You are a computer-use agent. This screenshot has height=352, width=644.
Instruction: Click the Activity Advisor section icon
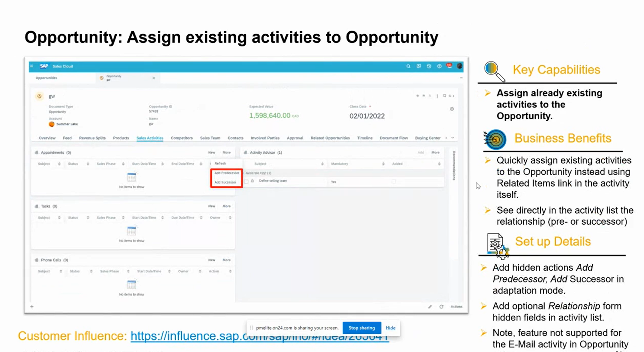(246, 153)
